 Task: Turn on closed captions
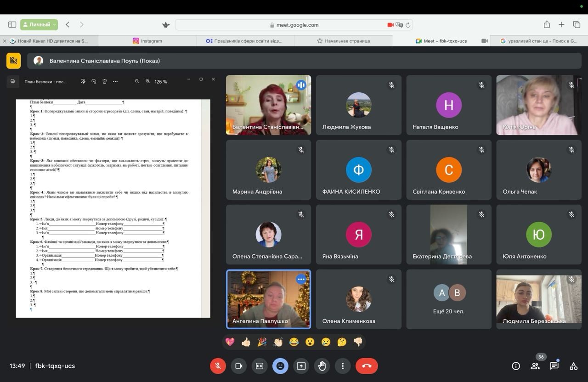(x=260, y=366)
